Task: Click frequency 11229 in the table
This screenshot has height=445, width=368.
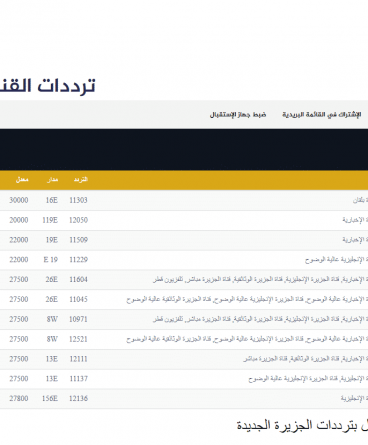Action: (x=78, y=260)
